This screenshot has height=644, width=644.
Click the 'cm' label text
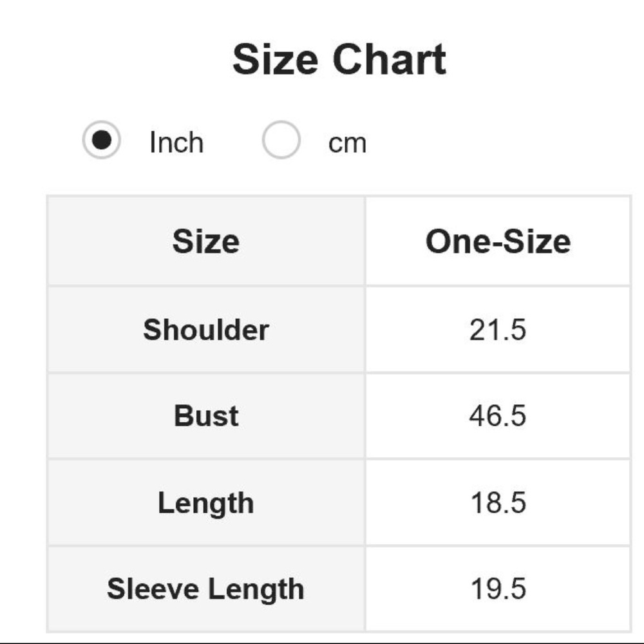(x=347, y=143)
